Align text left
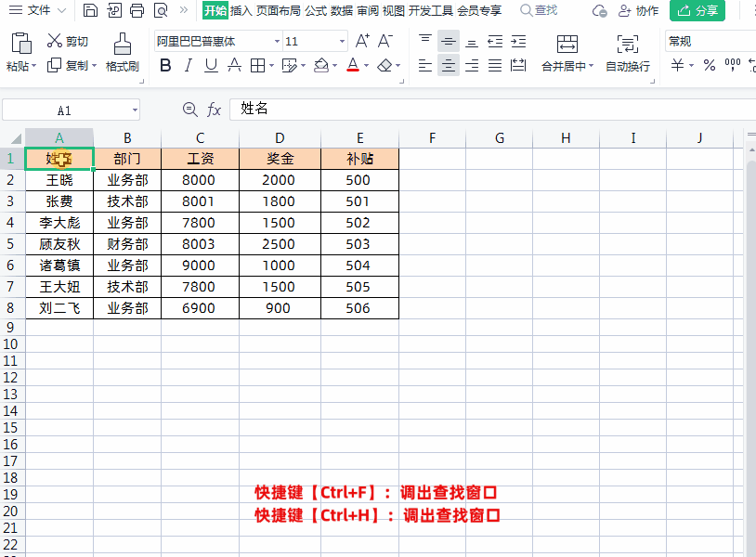Image resolution: width=756 pixels, height=557 pixels. click(x=425, y=65)
